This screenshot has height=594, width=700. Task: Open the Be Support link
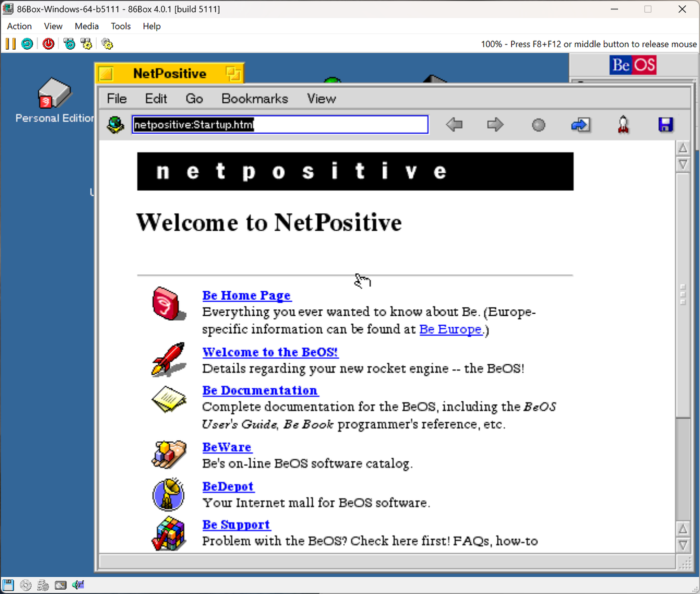click(236, 524)
